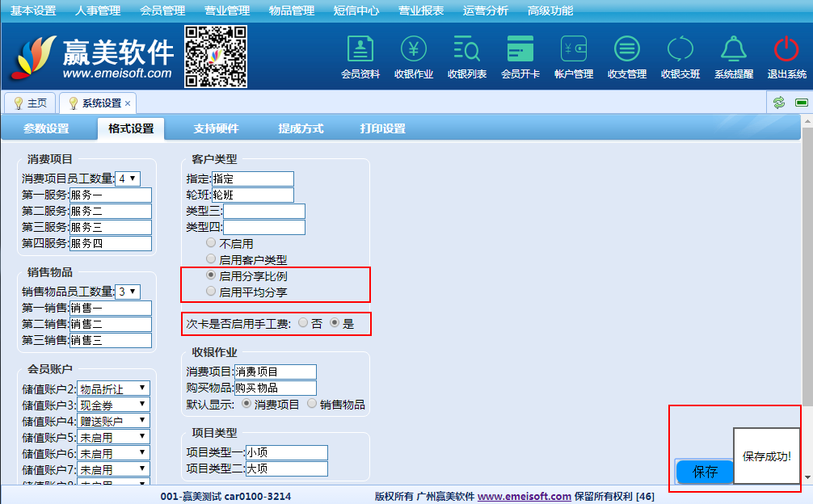Open the 营业报表 menu
The height and width of the screenshot is (504, 813).
pyautogui.click(x=420, y=10)
